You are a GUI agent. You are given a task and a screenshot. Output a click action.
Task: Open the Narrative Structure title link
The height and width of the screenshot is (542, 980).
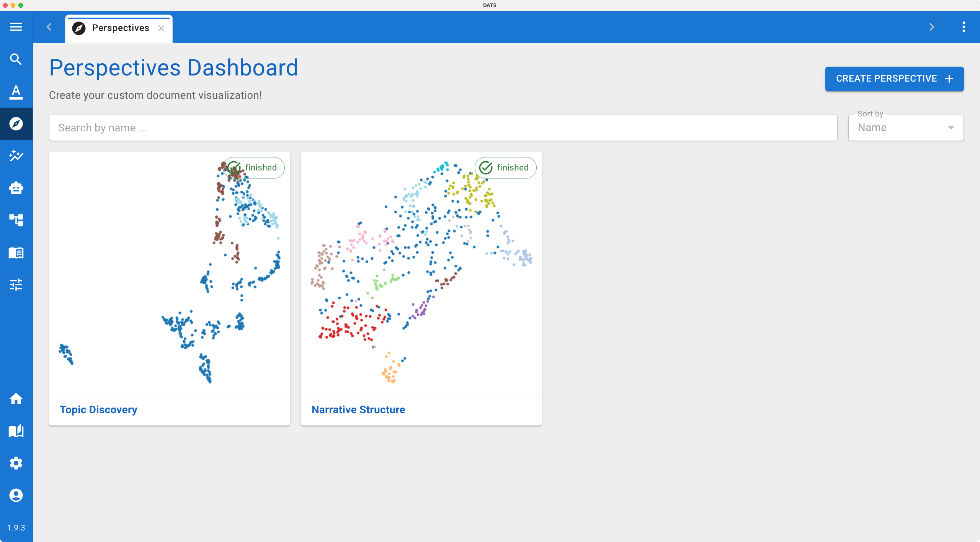pos(358,409)
